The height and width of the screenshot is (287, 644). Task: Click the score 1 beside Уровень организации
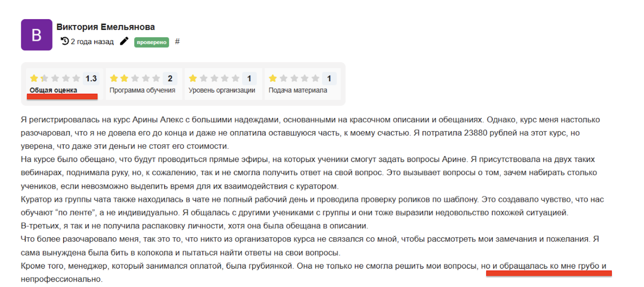[249, 78]
